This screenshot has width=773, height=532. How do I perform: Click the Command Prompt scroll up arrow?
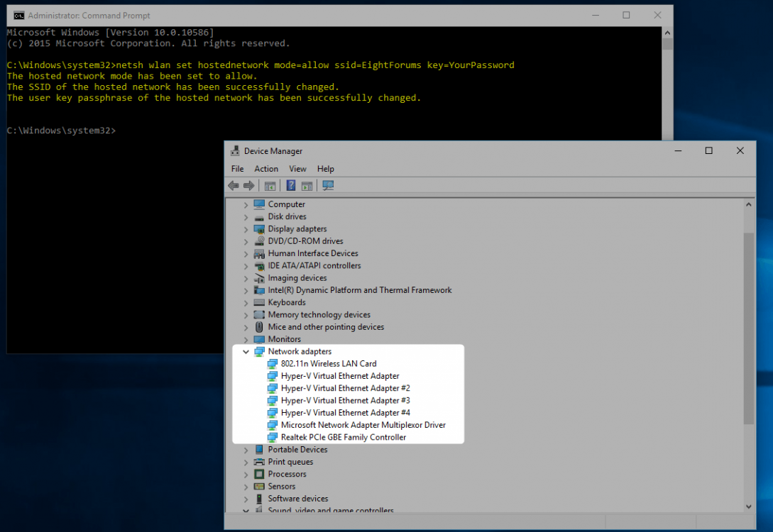(x=667, y=33)
